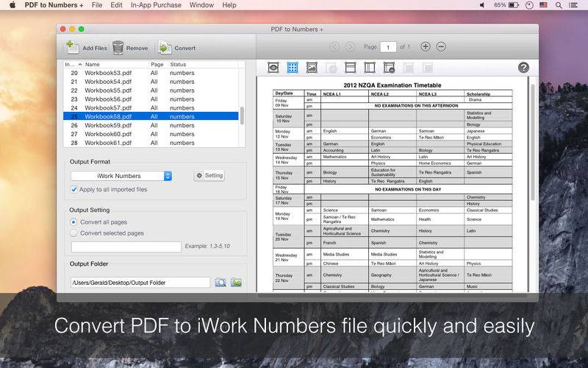Screen dimensions: 588x368
Task: Click the Add Files toolbar icon
Action: coord(72,47)
